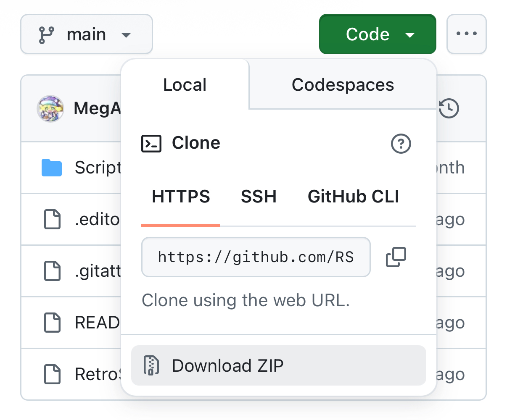Open the Script folder name

(x=98, y=168)
